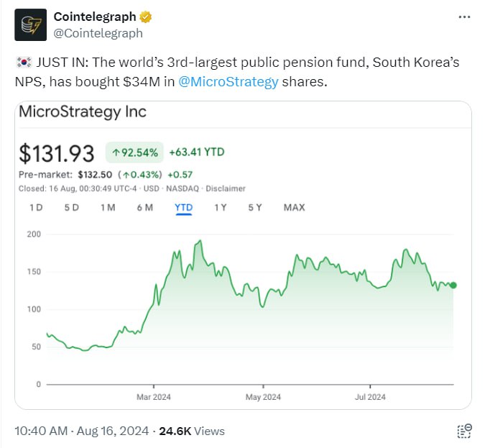Click the South Korea flag emoji

[x=23, y=63]
